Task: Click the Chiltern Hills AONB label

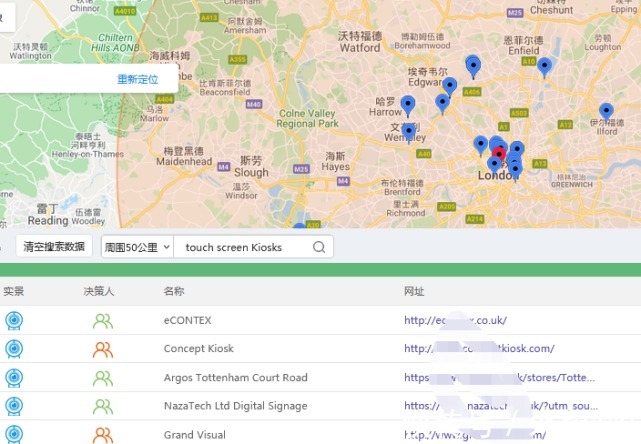Action: tap(115, 43)
